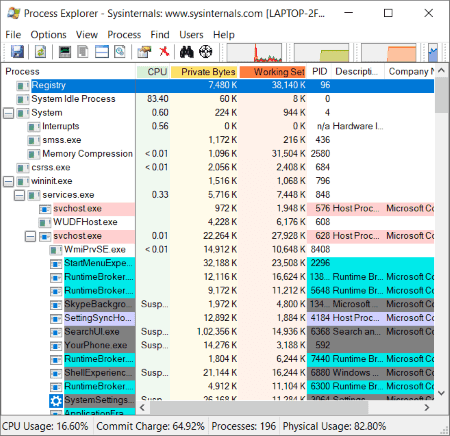The height and width of the screenshot is (436, 450).
Task: Click the horizontal scrollbar thumb
Action: pos(259,407)
